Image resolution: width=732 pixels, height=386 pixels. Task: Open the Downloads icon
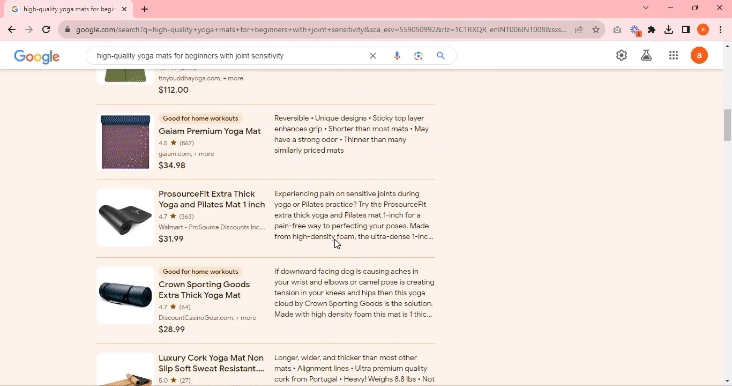click(x=669, y=29)
